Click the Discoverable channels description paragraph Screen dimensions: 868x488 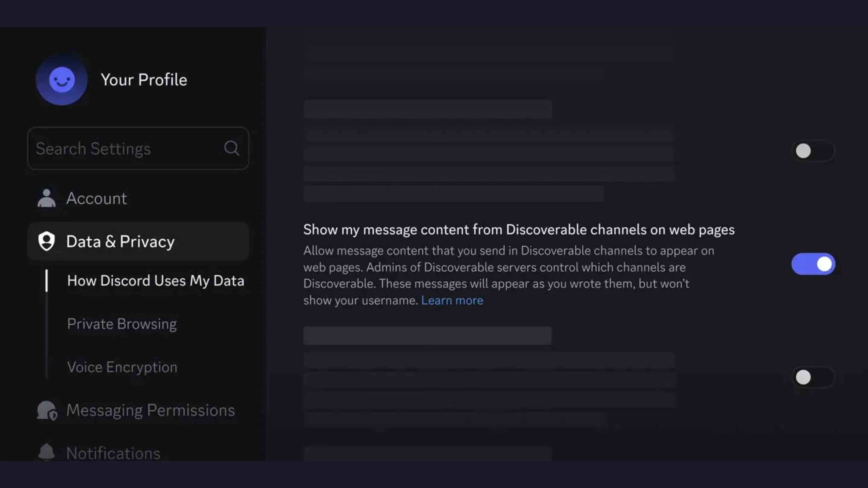(x=509, y=276)
